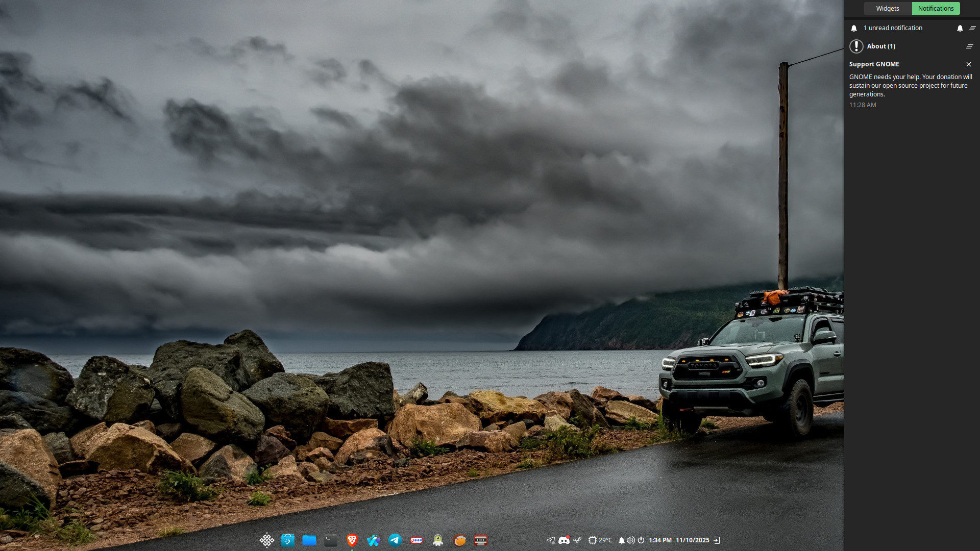Open the software store icon in the dock

coord(287,540)
